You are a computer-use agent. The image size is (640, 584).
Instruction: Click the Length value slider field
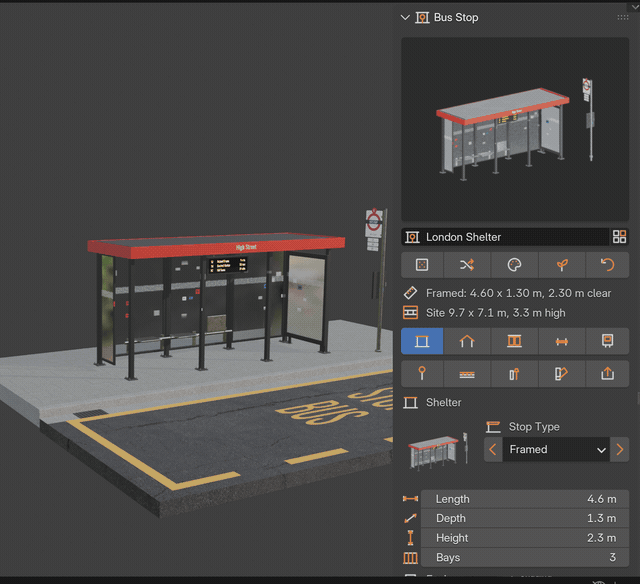[x=525, y=499]
